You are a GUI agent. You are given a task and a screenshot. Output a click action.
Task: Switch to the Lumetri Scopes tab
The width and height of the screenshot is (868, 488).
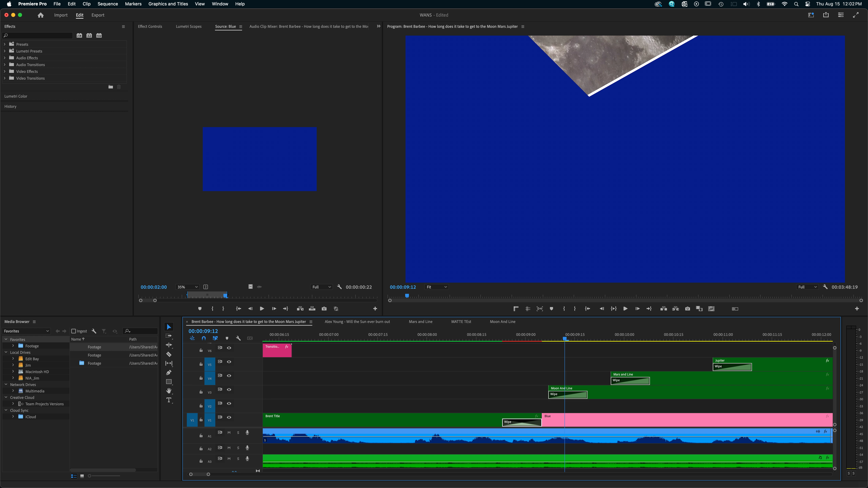point(188,26)
